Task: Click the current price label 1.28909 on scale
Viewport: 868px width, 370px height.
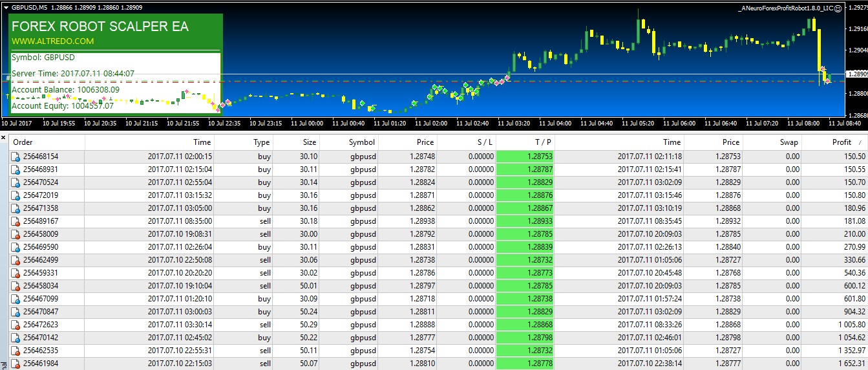Action: 856,74
